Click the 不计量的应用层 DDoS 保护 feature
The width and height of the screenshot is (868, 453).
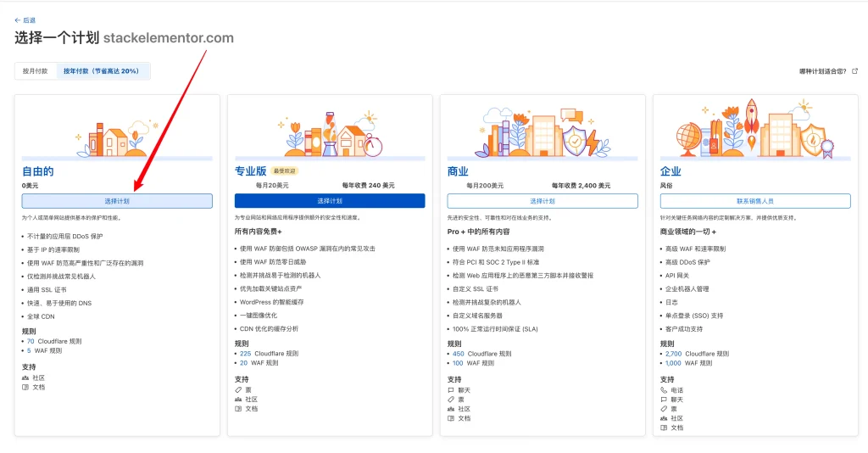point(64,236)
